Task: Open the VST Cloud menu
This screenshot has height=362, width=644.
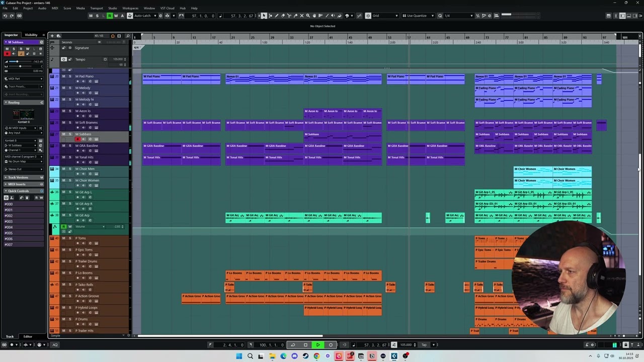Action: [x=168, y=8]
